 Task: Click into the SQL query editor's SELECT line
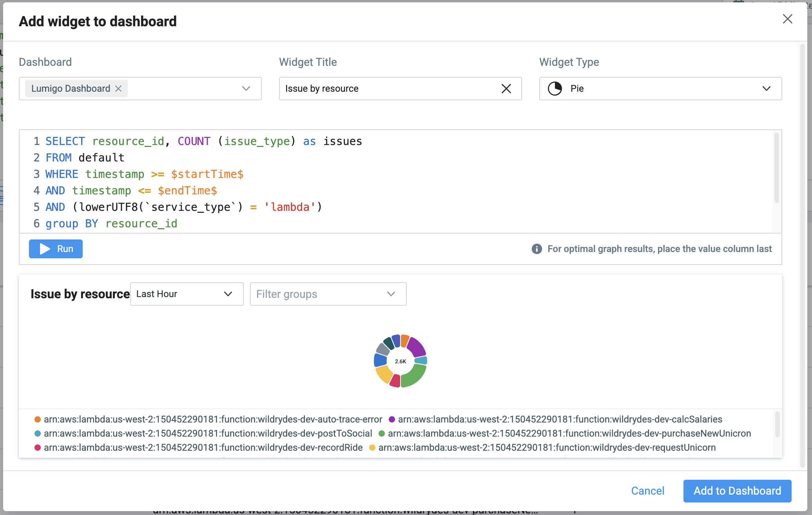point(204,141)
